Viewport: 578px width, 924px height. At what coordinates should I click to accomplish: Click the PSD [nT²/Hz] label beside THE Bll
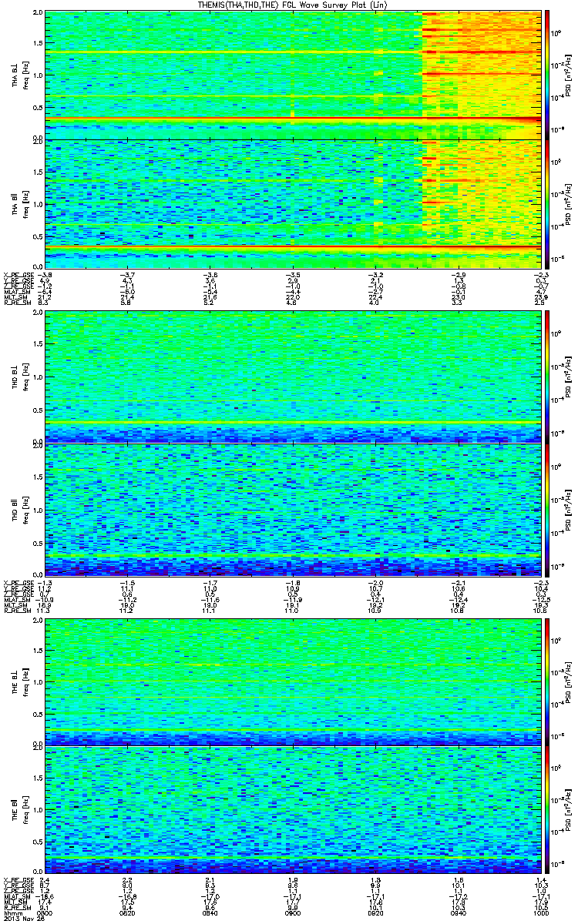coord(570,812)
